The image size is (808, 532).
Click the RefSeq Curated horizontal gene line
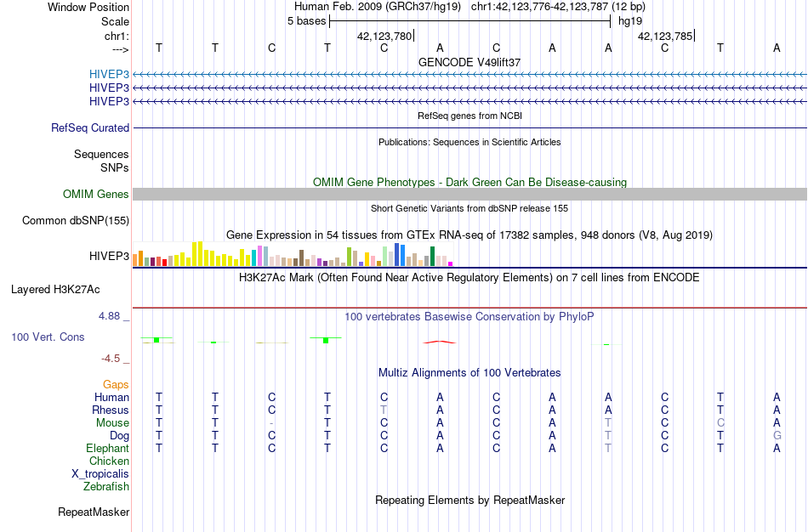[469, 127]
